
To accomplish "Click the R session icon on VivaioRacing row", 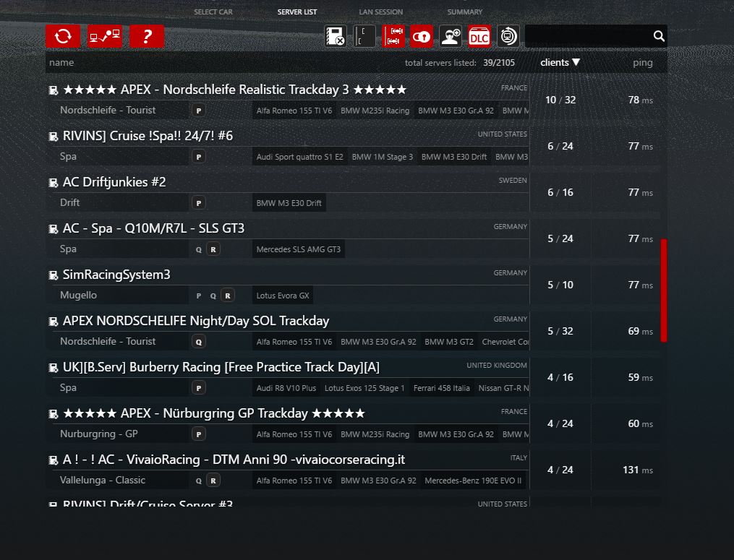I will click(x=213, y=481).
